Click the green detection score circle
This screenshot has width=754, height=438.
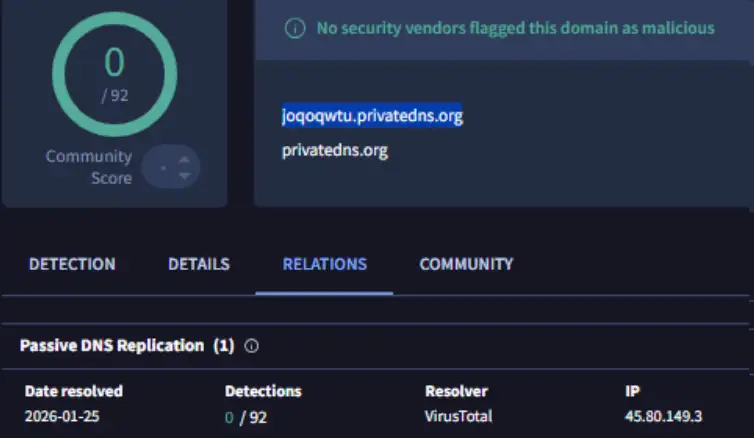pos(114,73)
